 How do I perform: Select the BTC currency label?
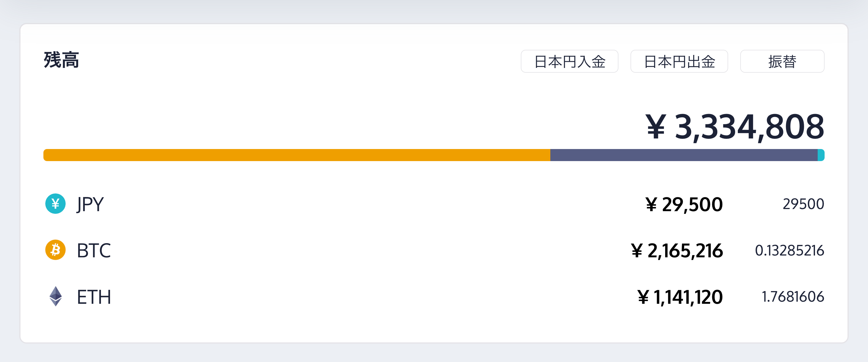point(94,250)
